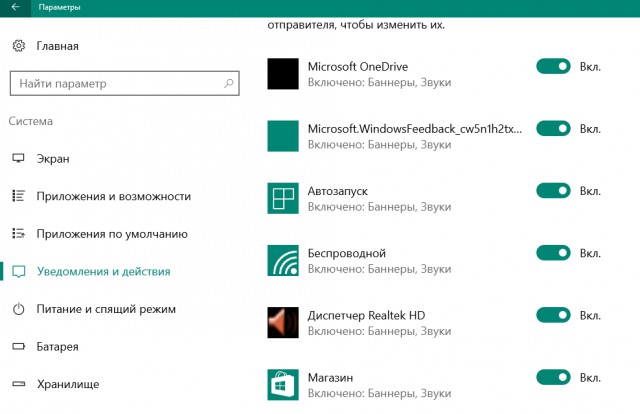
Task: Select Уведомления и действия section
Action: click(104, 272)
